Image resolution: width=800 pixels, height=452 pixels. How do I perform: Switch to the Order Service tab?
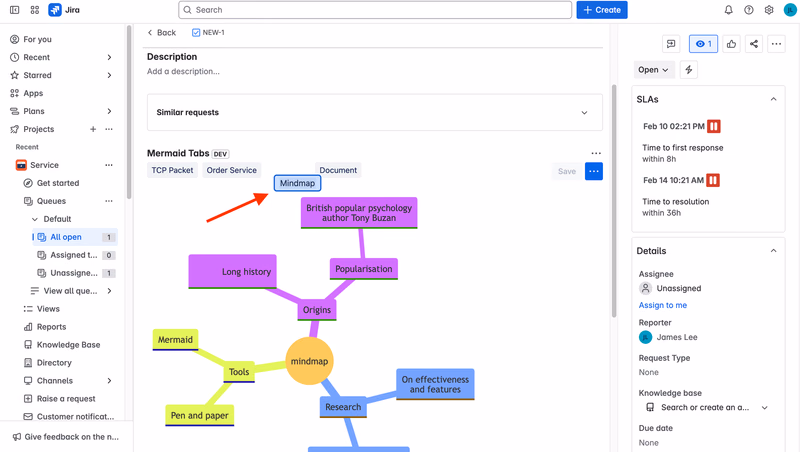point(232,170)
